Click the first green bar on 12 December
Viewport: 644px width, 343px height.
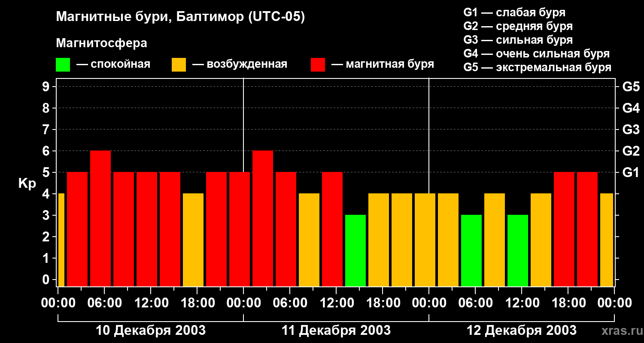[x=471, y=250]
